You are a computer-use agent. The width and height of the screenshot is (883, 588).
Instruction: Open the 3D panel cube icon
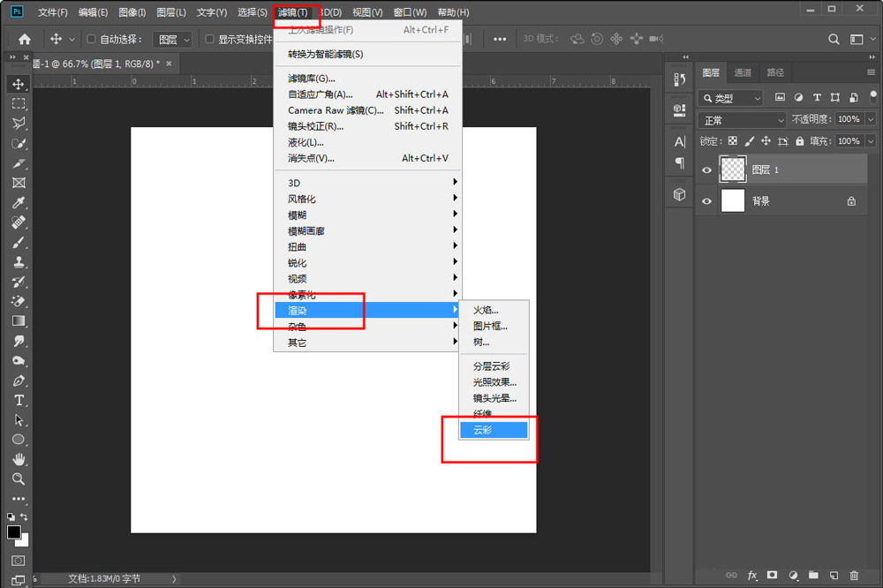click(x=680, y=195)
